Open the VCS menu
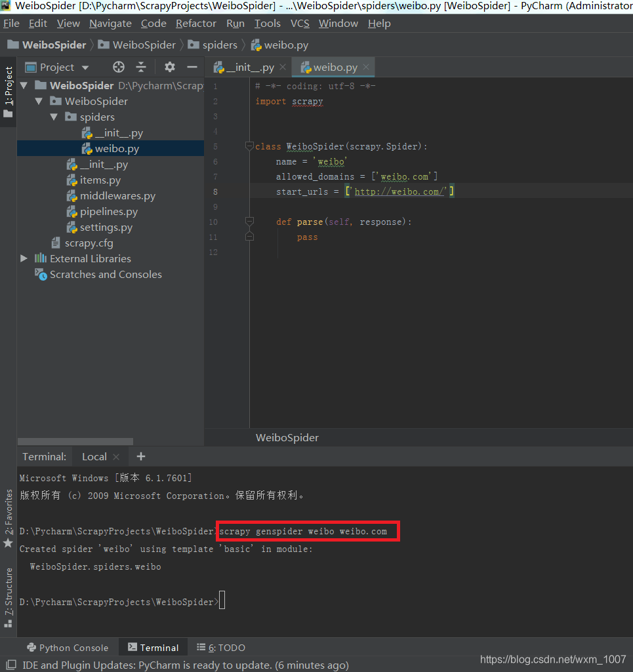The width and height of the screenshot is (633, 672). (300, 24)
